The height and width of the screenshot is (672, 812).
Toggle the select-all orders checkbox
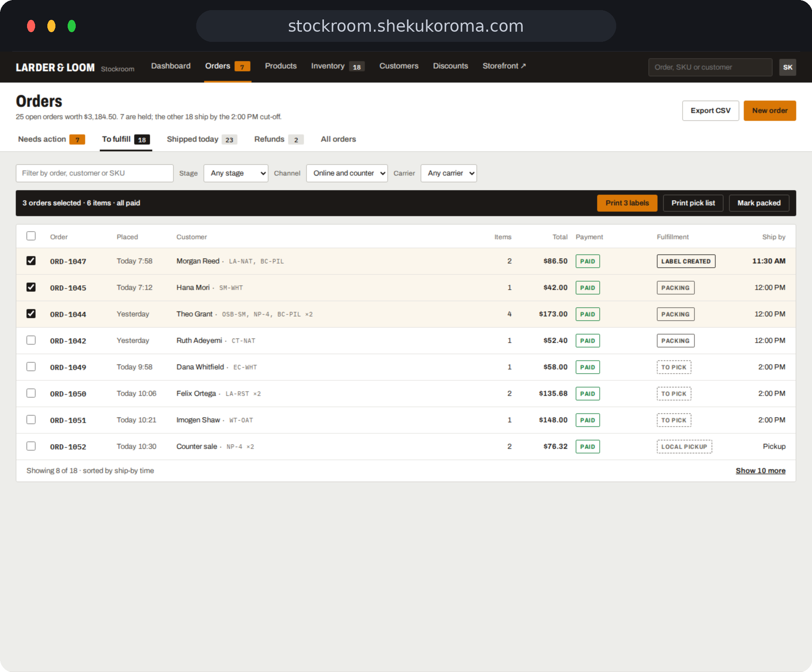coord(31,236)
